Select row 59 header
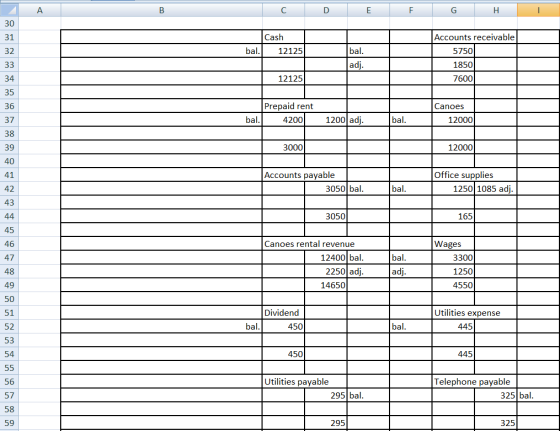This screenshot has width=560, height=431. (9, 423)
